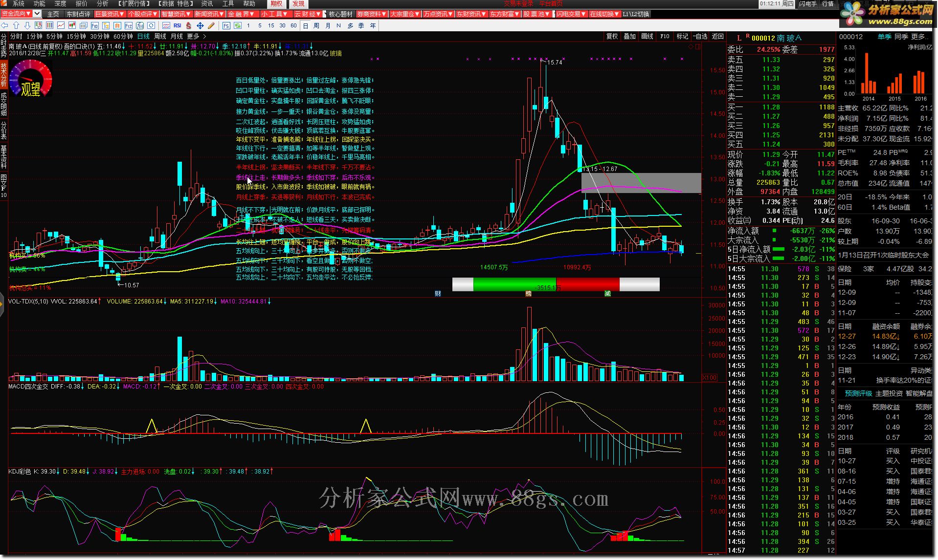Select the line chart toolbar icon
938x560 pixels.
61,25
